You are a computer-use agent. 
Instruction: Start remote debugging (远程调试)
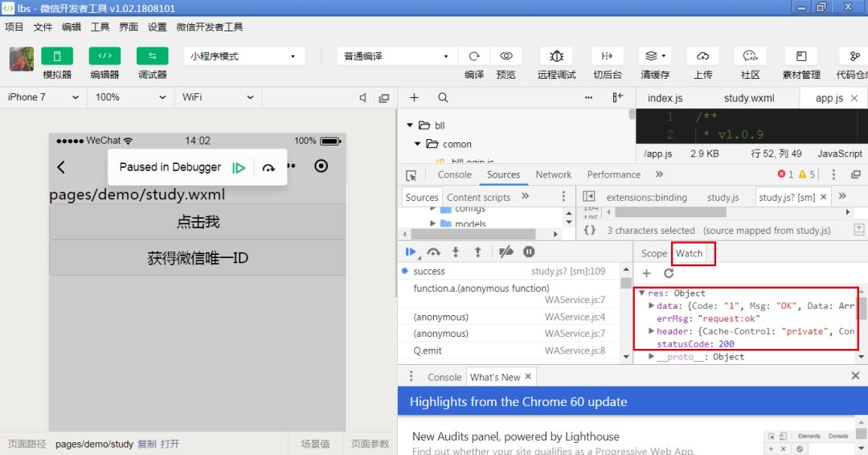coord(556,56)
